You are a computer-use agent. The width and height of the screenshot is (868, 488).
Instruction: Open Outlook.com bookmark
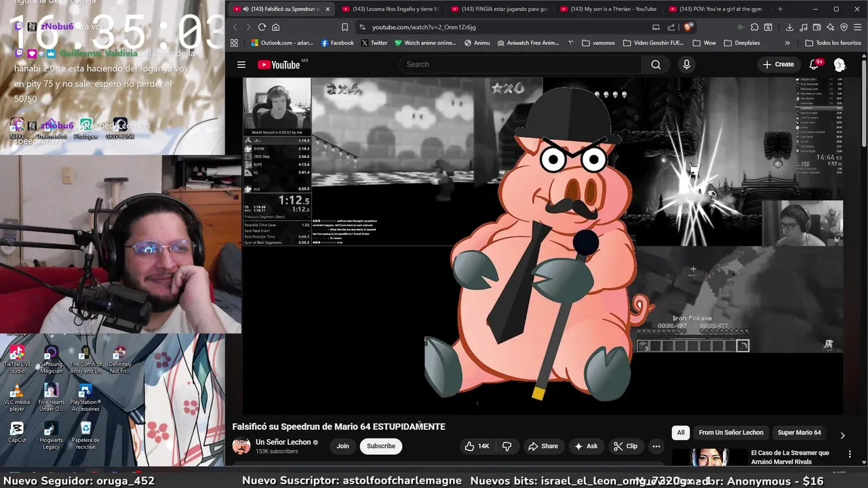click(281, 43)
